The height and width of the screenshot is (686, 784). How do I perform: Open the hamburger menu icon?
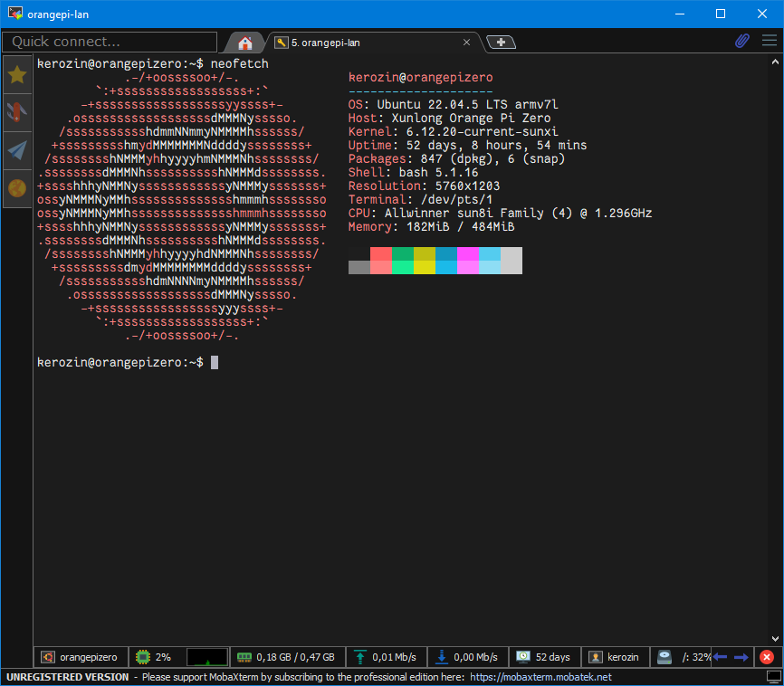pos(769,41)
